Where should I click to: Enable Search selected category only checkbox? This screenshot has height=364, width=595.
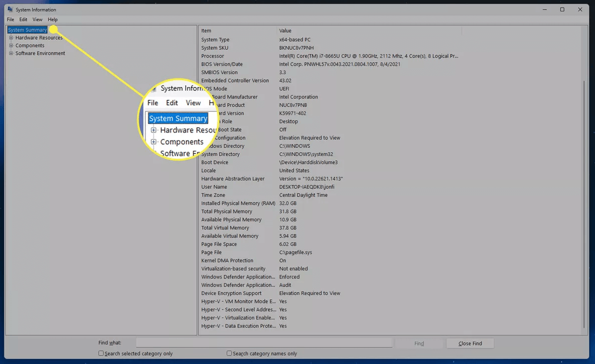[101, 354]
